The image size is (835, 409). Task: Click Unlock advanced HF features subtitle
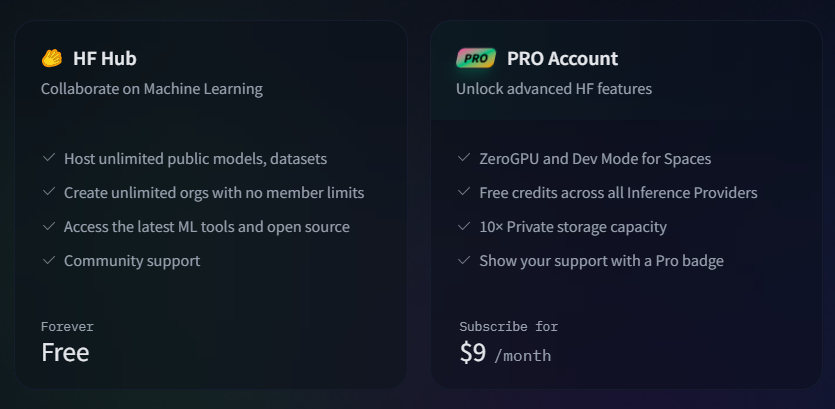(x=554, y=88)
